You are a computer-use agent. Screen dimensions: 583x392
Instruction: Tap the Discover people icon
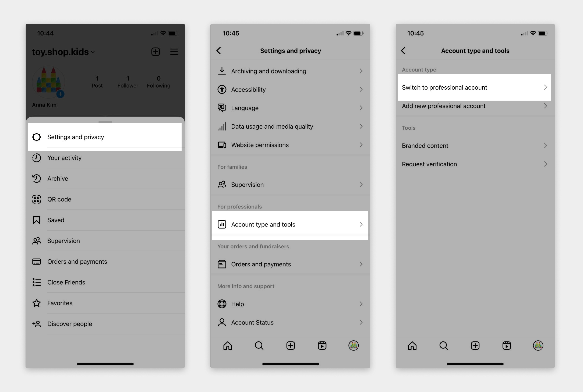(x=37, y=323)
